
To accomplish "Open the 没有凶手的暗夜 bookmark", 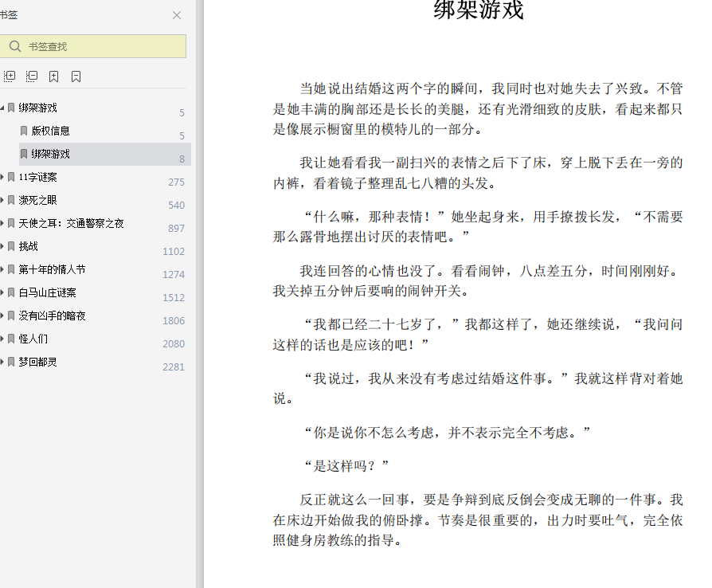I will pos(52,316).
